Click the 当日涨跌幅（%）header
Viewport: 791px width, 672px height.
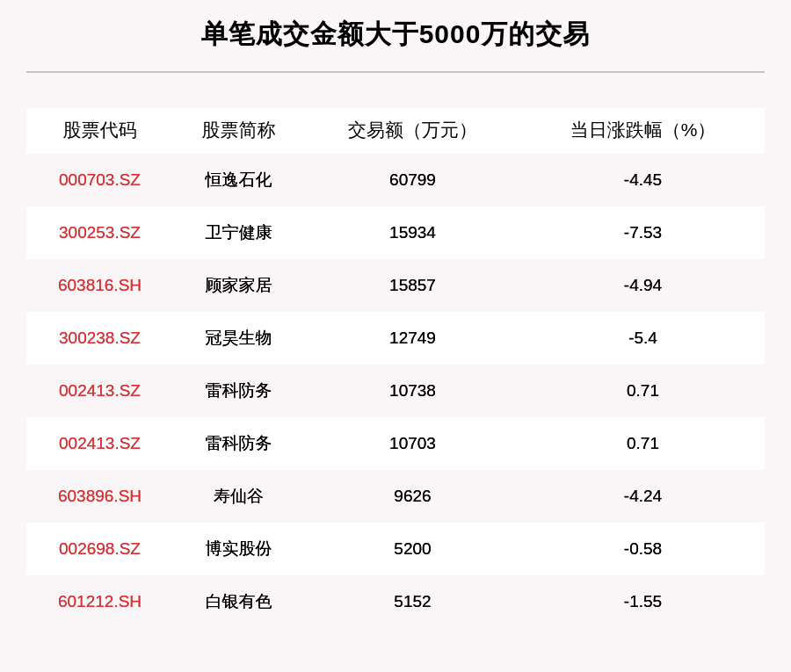(x=636, y=131)
